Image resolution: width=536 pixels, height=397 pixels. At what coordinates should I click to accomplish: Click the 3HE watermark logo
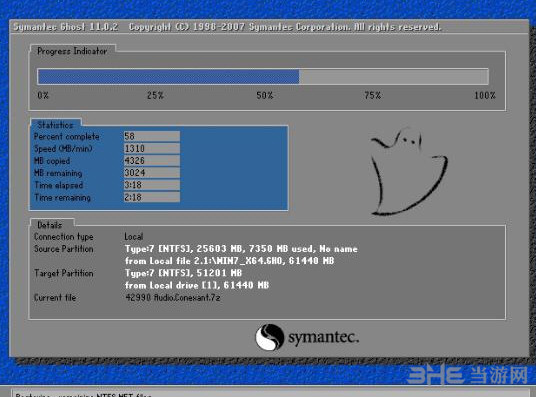pyautogui.click(x=468, y=374)
